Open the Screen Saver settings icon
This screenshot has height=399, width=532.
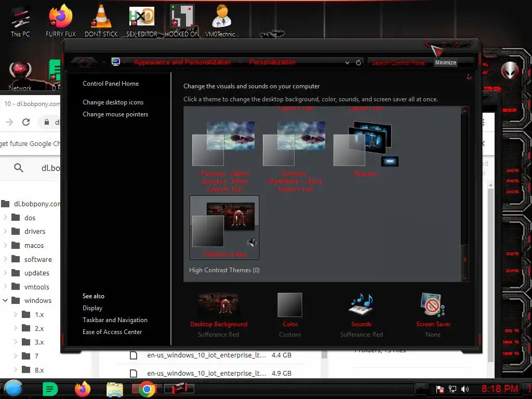433,303
